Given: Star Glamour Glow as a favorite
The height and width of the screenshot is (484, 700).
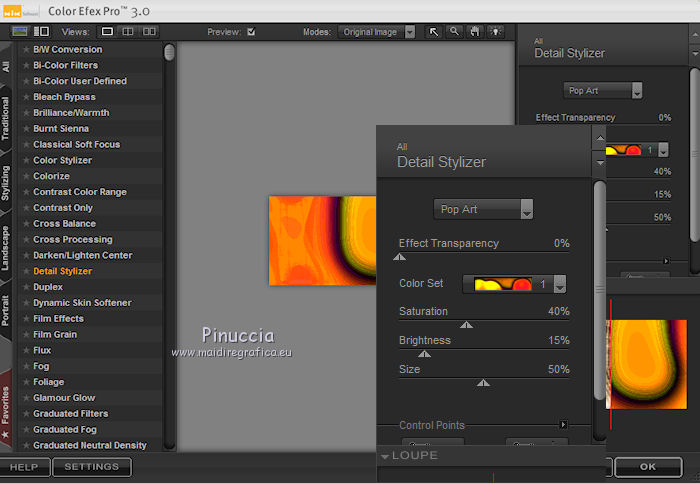Looking at the screenshot, I should [x=26, y=398].
